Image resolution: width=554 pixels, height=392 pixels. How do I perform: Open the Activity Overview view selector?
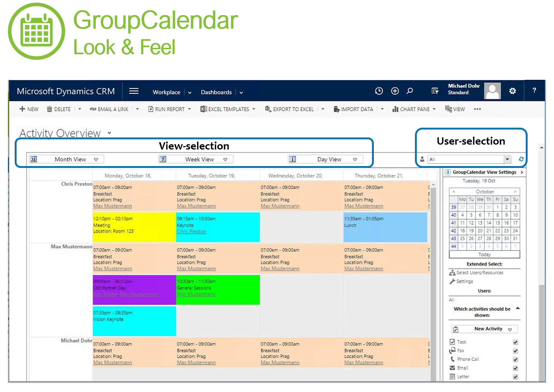click(x=109, y=133)
